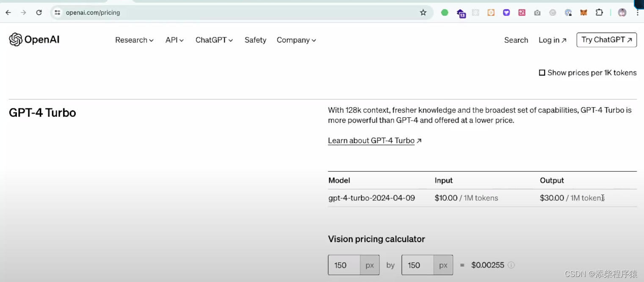Click the Log in link
The height and width of the screenshot is (282, 644).
coord(553,40)
